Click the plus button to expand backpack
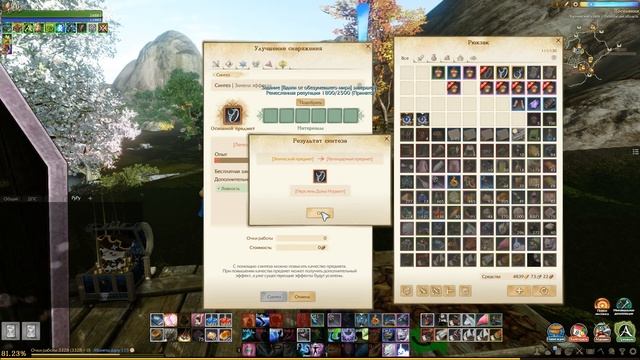The height and width of the screenshot is (360, 640). (x=519, y=291)
